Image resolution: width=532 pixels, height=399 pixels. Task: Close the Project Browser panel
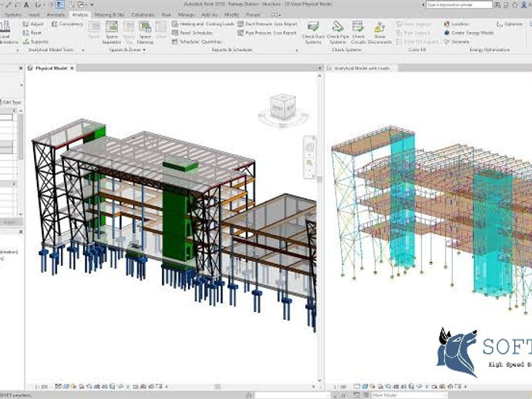point(21,232)
